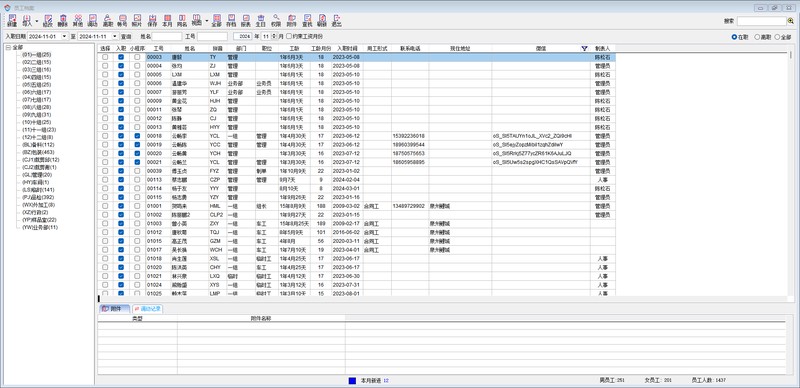
Task: Click the 报表 (Report) toolbar icon
Action: (246, 20)
